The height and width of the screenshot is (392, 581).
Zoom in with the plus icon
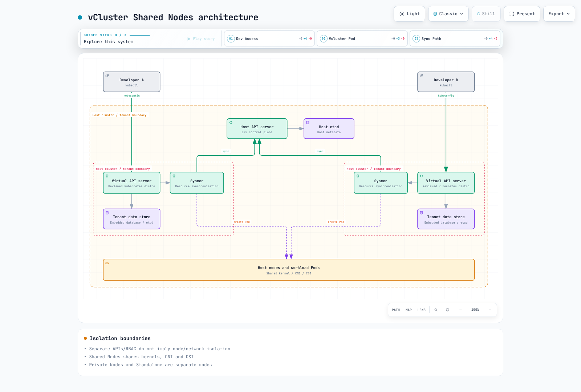pyautogui.click(x=490, y=310)
